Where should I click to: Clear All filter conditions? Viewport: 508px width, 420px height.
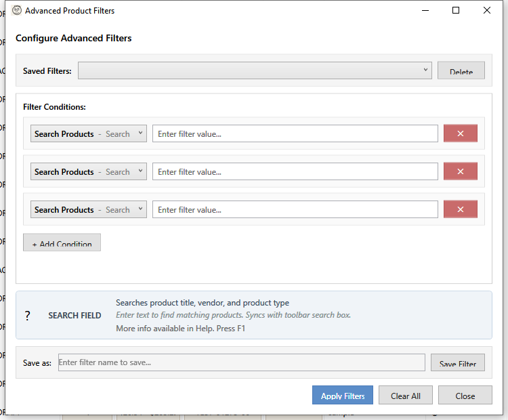[x=405, y=395]
